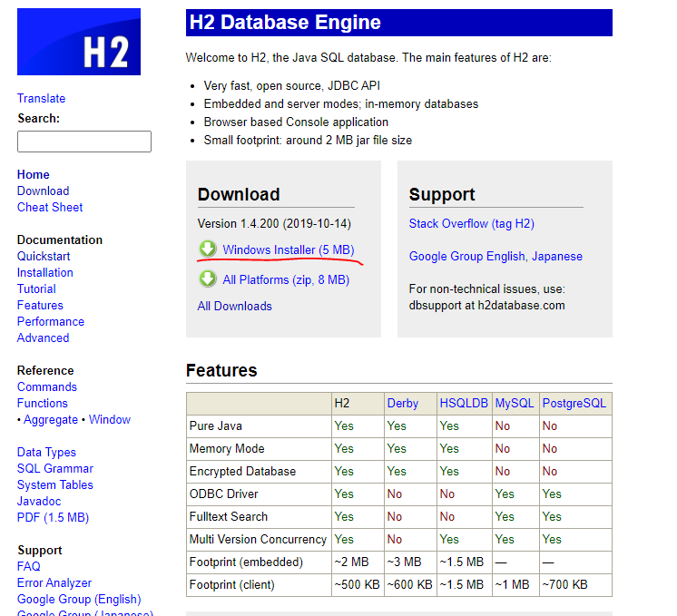Screen dimensions: 677x616
Task: Open the Translate link
Action: point(41,98)
